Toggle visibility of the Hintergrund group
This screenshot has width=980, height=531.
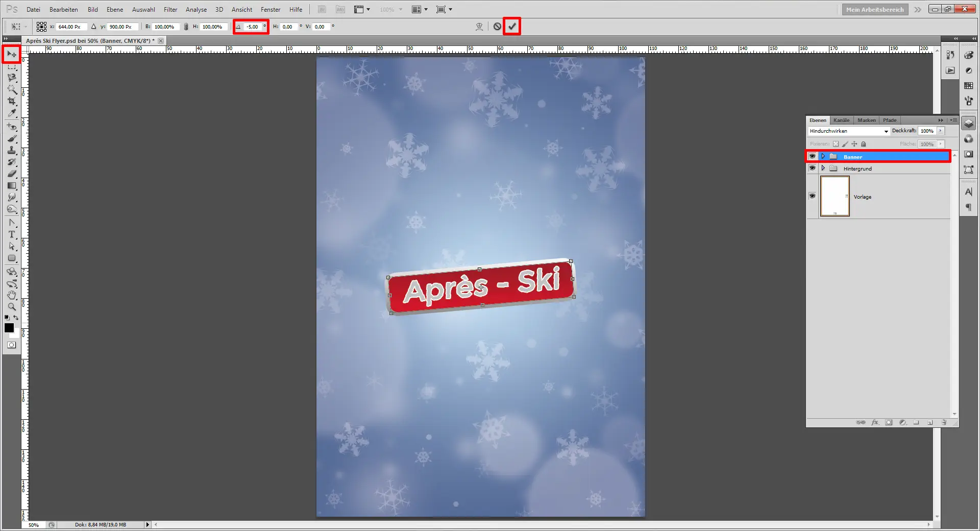coord(813,168)
